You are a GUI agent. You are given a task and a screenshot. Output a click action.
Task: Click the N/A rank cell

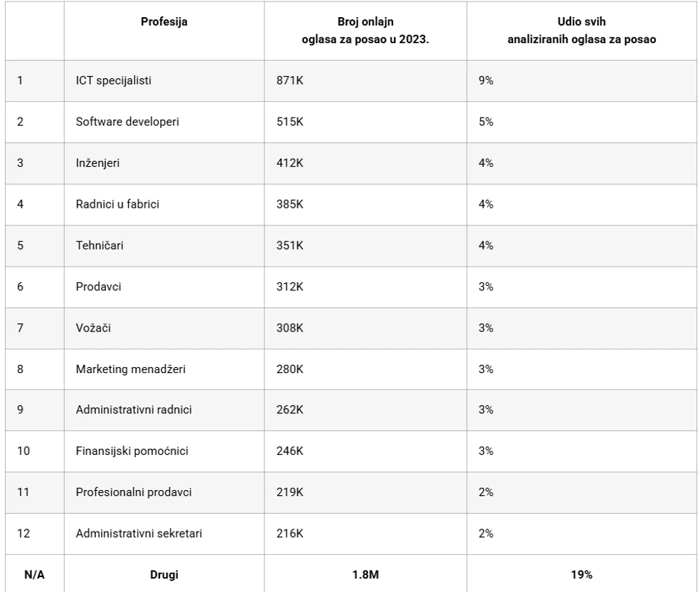click(33, 574)
